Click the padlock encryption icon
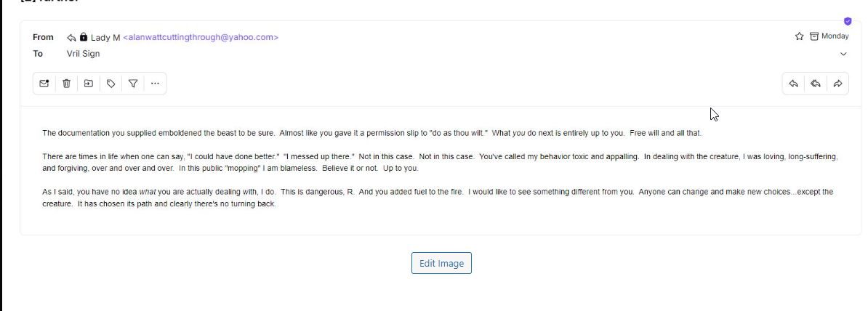The width and height of the screenshot is (868, 311). (x=84, y=37)
